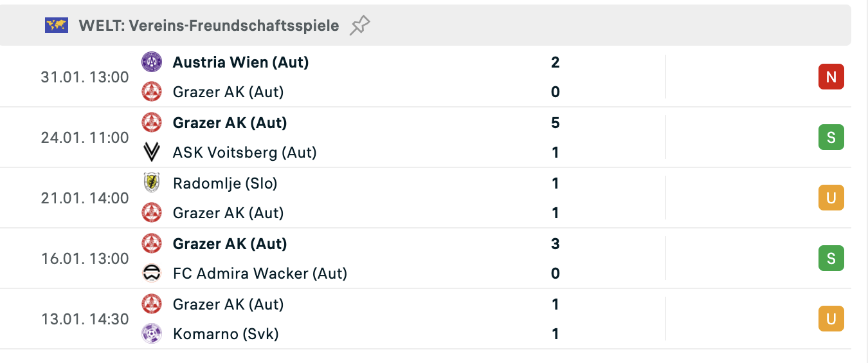Click the Radomlje club crest
The width and height of the screenshot is (868, 363).
(x=152, y=183)
